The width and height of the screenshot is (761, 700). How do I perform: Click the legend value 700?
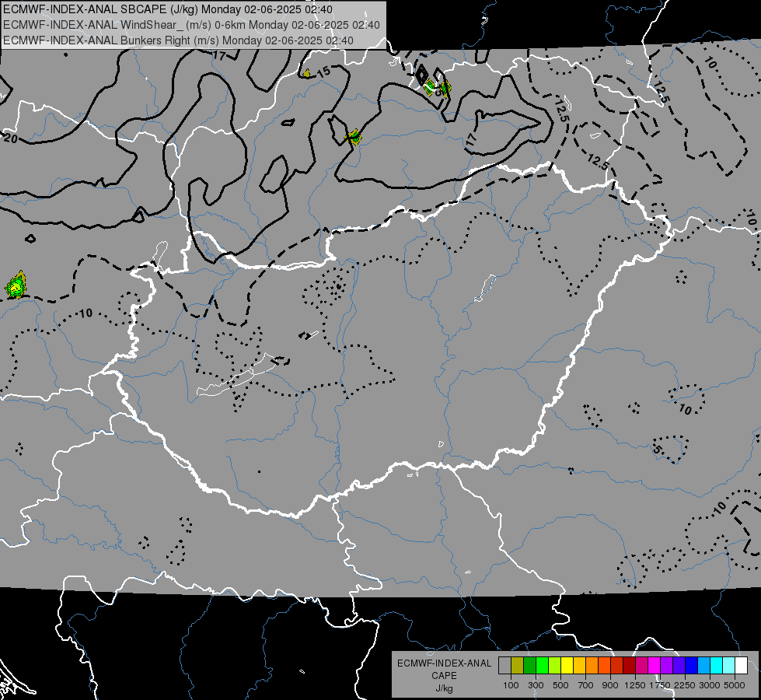click(x=586, y=685)
